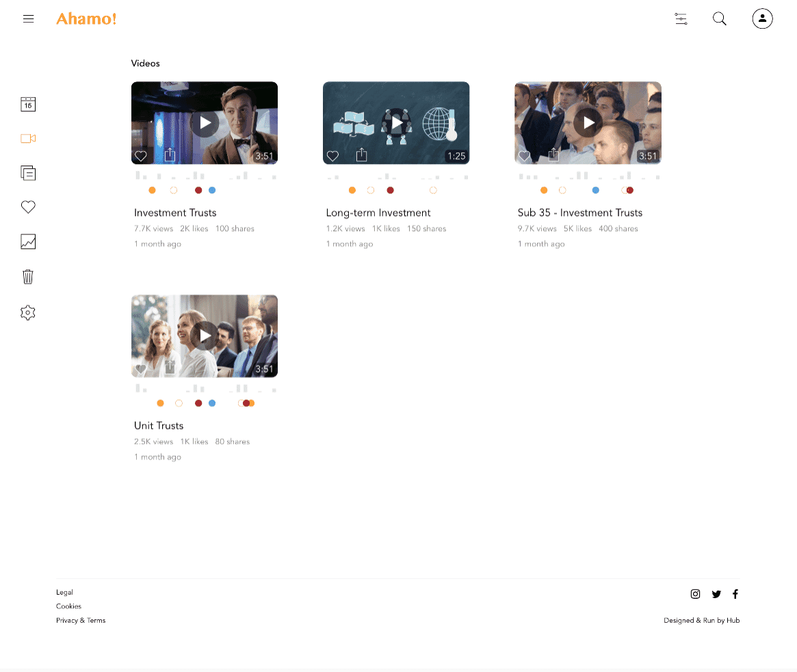Like the Unit Trusts video
797x672 pixels.
(141, 368)
